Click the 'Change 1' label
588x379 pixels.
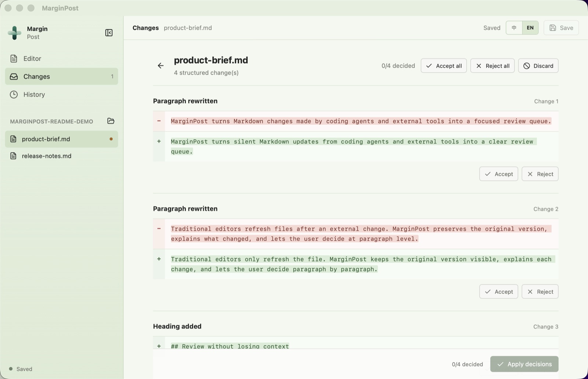click(546, 102)
